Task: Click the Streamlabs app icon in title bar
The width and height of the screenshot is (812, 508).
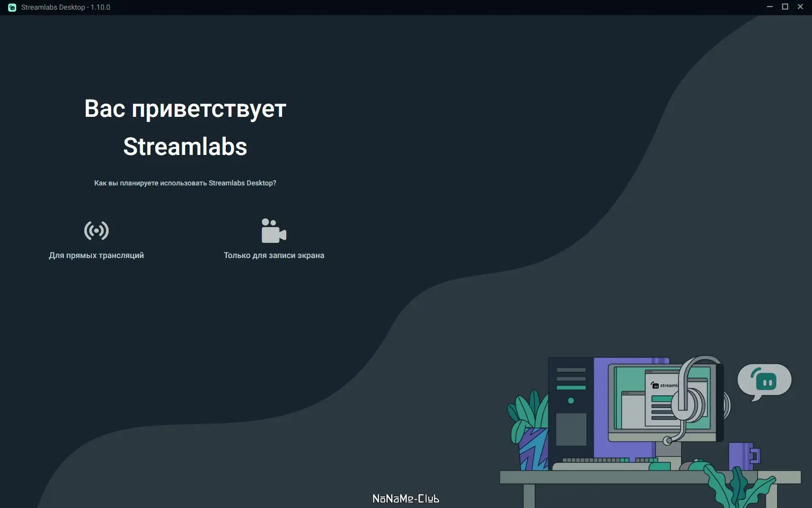Action: 12,7
